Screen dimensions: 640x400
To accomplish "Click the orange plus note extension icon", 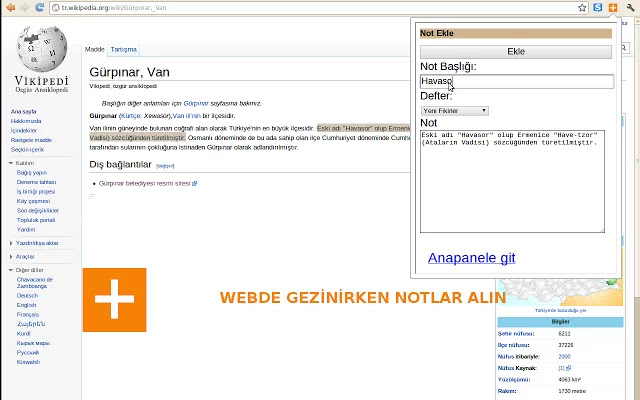I will [613, 7].
